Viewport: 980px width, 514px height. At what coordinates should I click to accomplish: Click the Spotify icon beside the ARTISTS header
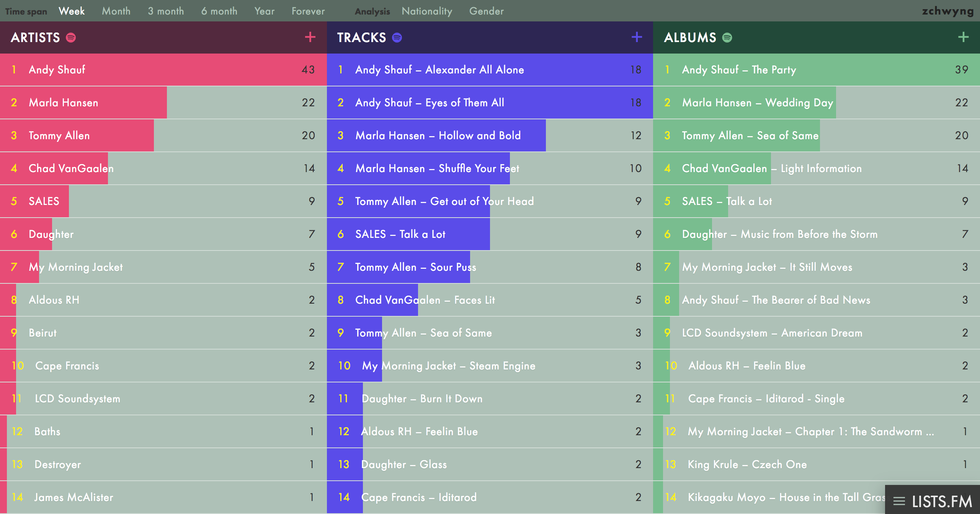70,37
